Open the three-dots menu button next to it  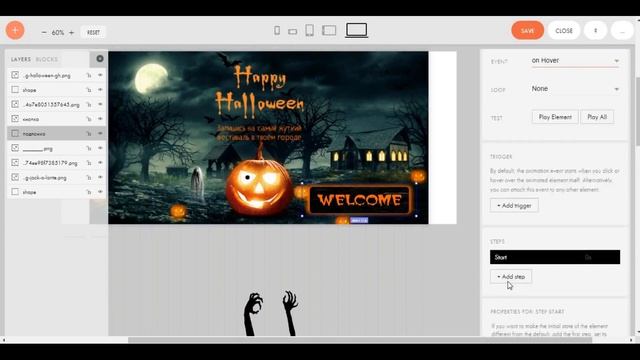(x=622, y=31)
